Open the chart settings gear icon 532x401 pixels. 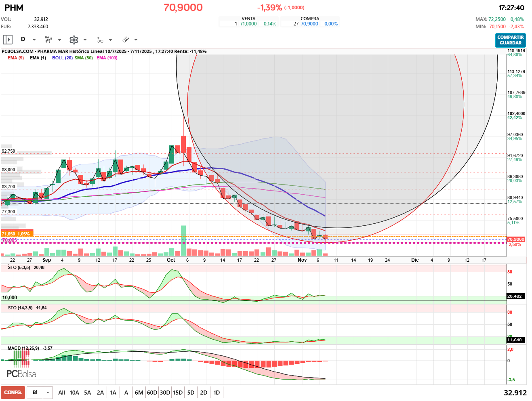click(74, 40)
